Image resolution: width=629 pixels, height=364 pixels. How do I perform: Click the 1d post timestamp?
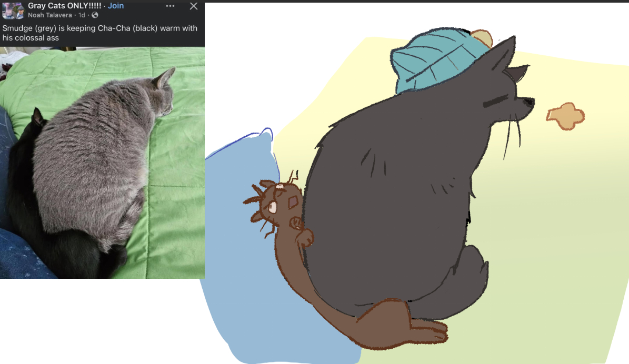pyautogui.click(x=82, y=15)
